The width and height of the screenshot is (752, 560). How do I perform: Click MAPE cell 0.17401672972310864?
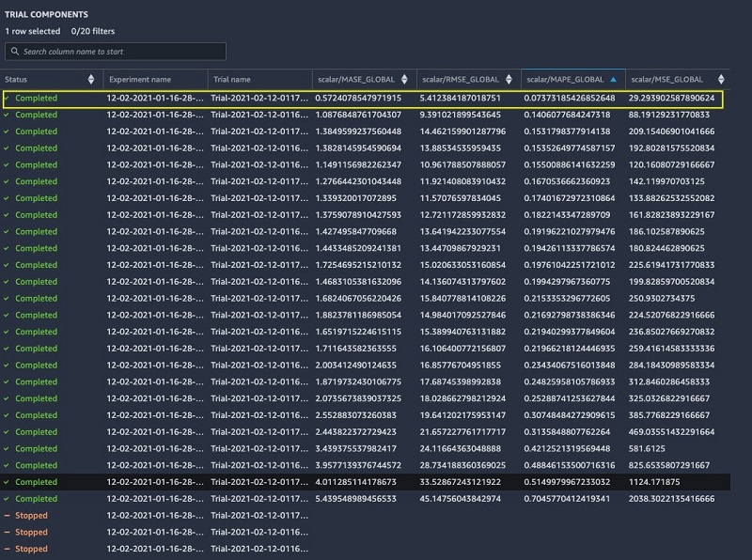[570, 198]
